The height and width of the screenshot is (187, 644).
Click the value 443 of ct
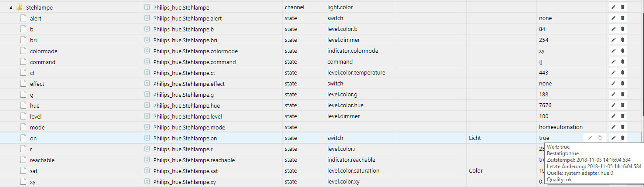point(543,73)
